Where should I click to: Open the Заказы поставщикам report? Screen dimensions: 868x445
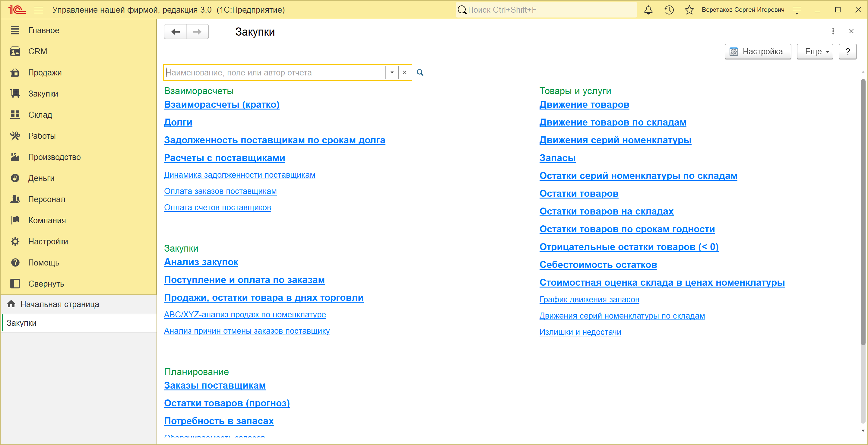(x=215, y=385)
